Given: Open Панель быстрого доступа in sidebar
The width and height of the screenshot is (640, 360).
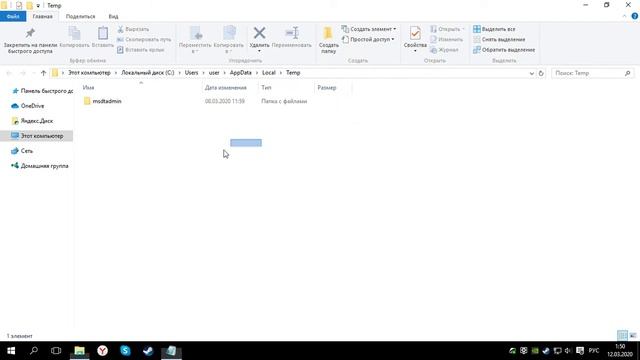Looking at the screenshot, I should [x=43, y=91].
